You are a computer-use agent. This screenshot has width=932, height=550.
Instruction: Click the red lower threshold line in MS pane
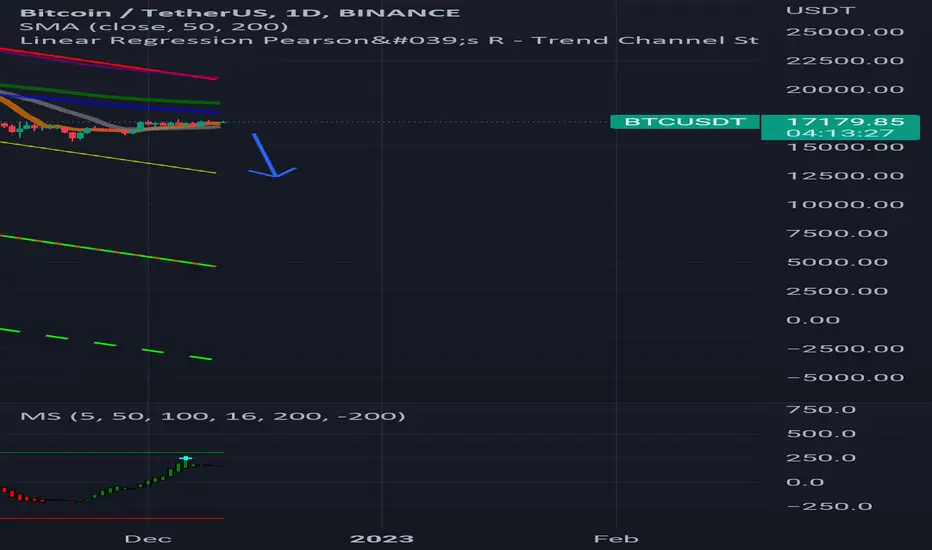(x=112, y=518)
